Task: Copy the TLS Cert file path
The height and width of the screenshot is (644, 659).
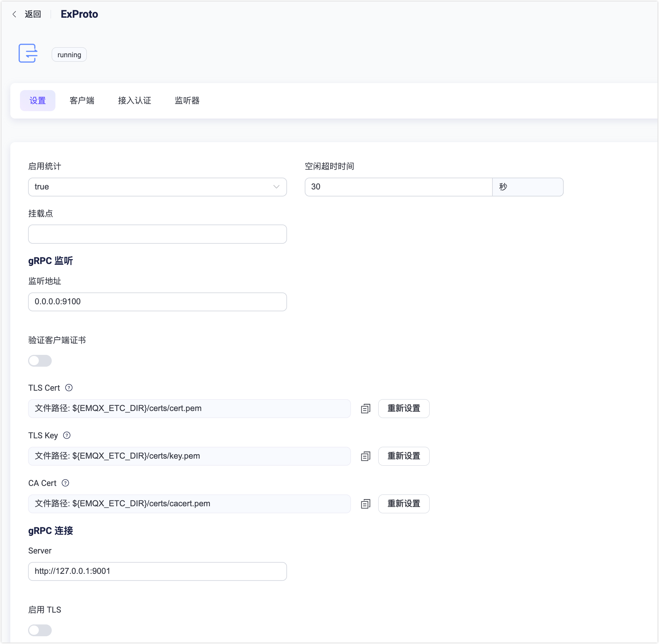Action: (x=365, y=409)
